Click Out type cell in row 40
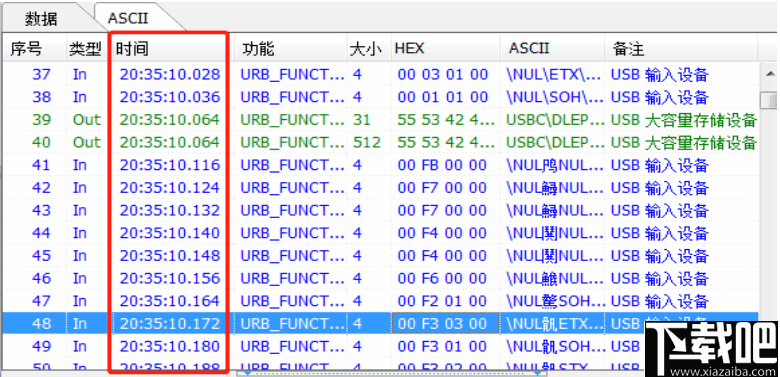 (87, 142)
